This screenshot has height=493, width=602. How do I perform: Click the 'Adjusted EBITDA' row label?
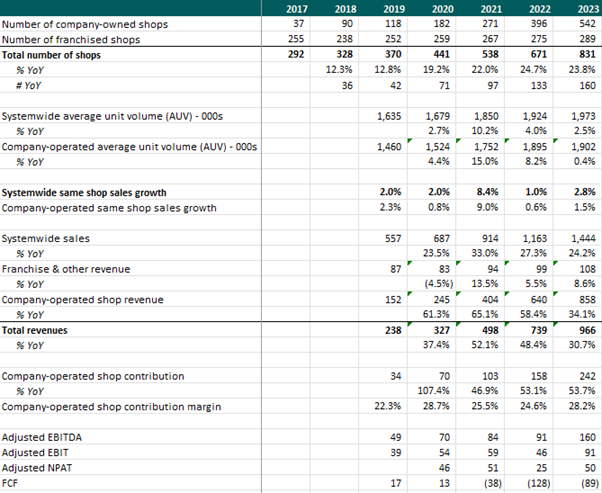point(43,437)
